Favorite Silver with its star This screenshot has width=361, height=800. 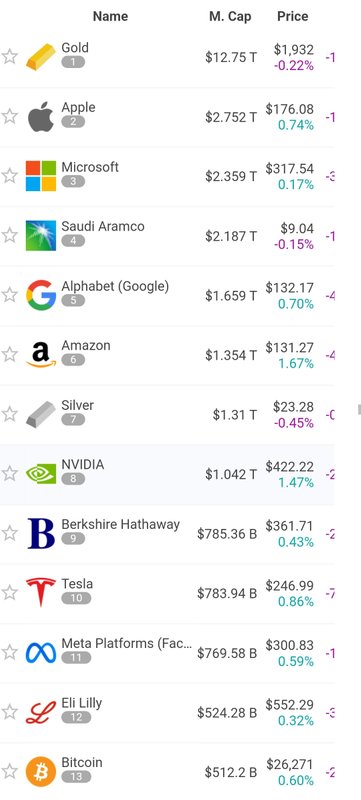[10, 414]
